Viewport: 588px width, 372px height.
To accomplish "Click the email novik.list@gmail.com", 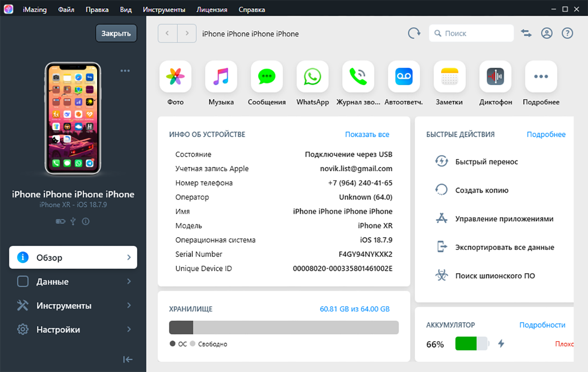I will click(x=356, y=169).
